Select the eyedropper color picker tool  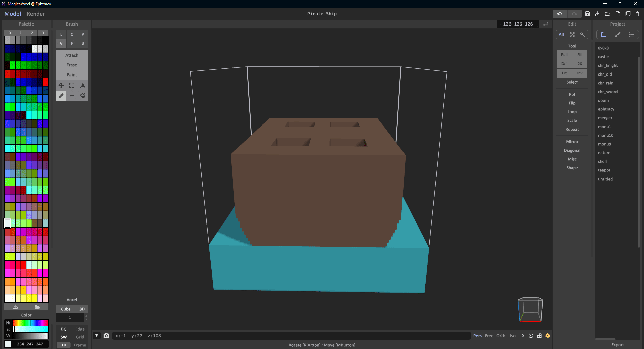61,96
